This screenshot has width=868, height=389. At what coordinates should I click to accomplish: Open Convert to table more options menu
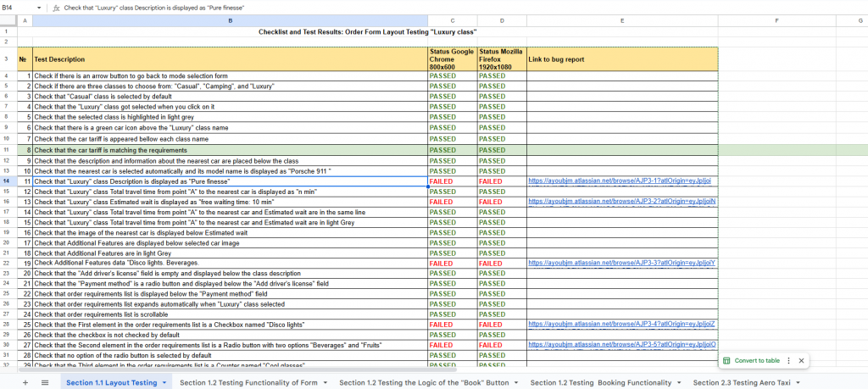tap(789, 360)
